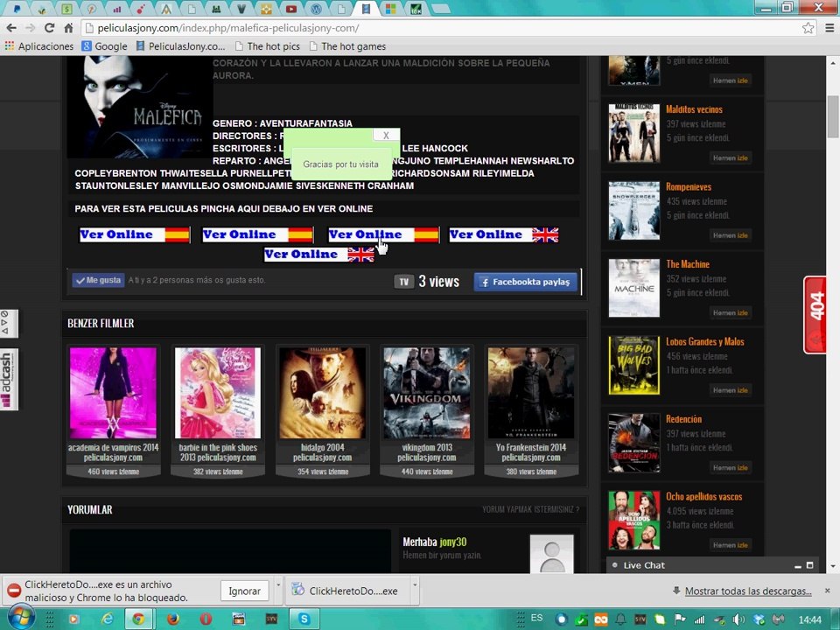The image size is (840, 630).
Task: Switch to the WordPress browser tab
Action: [x=316, y=9]
